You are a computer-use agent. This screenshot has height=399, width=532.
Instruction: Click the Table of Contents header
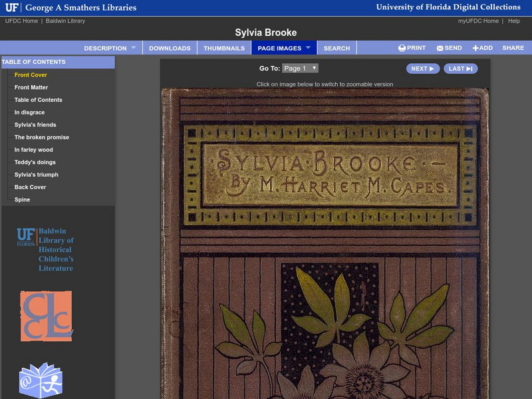click(x=58, y=62)
